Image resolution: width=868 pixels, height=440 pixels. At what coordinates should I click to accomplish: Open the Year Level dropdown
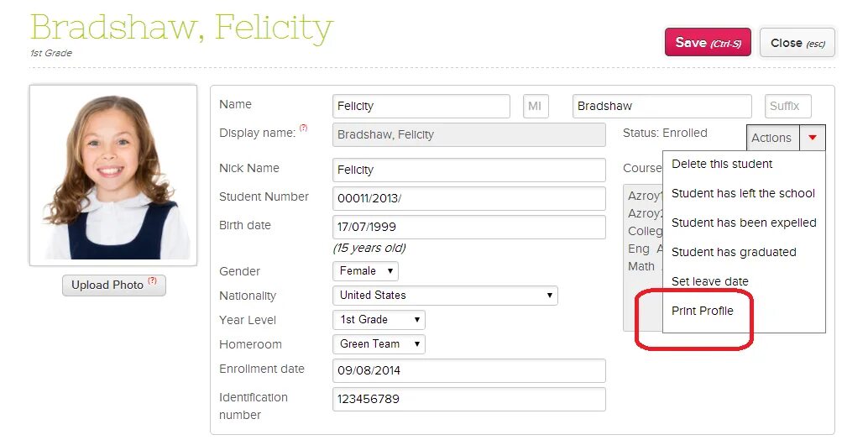pyautogui.click(x=379, y=319)
